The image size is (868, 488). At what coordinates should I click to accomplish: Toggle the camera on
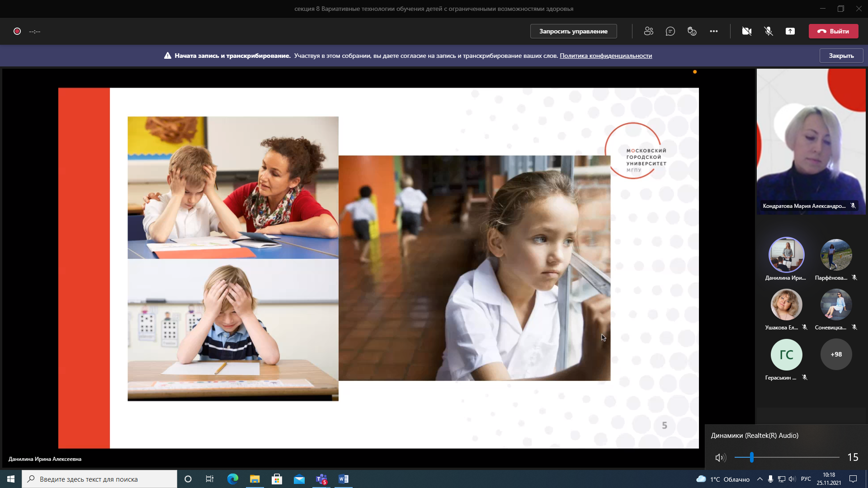click(746, 31)
